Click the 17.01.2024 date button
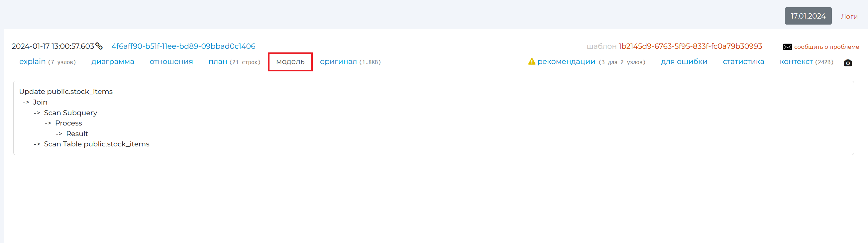 (808, 16)
